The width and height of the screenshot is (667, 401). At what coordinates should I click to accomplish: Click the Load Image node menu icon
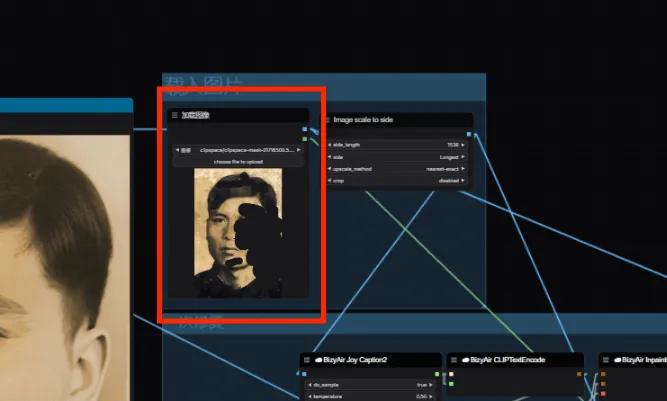(174, 116)
